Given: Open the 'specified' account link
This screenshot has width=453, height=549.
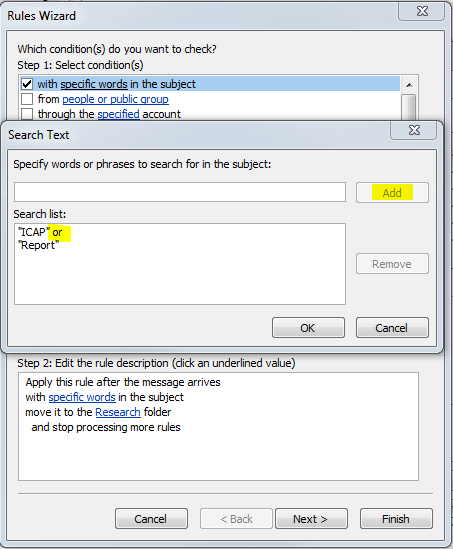Looking at the screenshot, I should click(x=118, y=114).
